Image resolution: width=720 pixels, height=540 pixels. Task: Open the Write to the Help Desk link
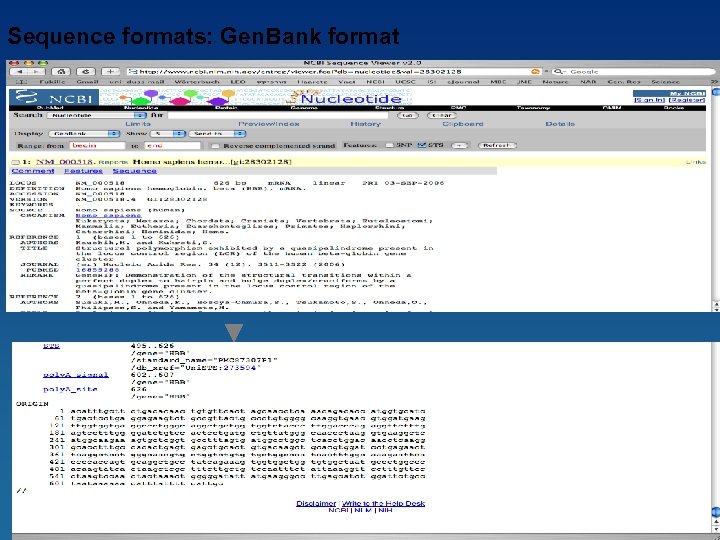(383, 504)
